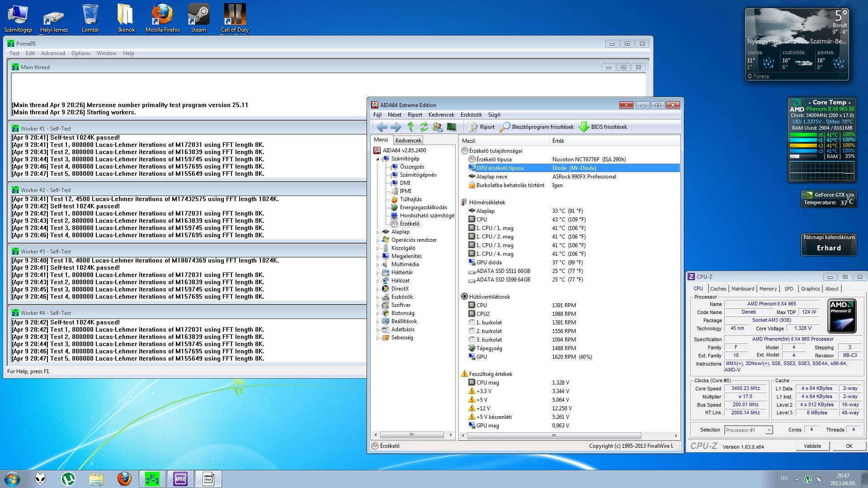Open Lomtár recycle bin on desktop
The width and height of the screenshot is (868, 488).
[90, 19]
